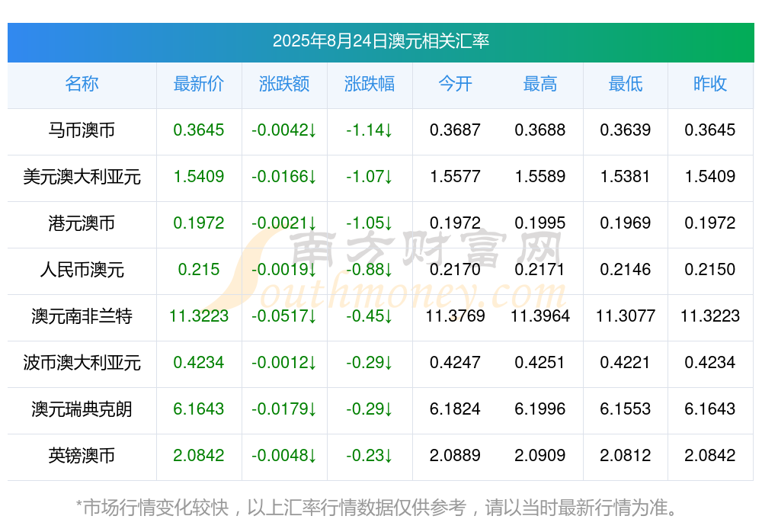
Task: Click high price 11.3964
Action: tap(540, 316)
